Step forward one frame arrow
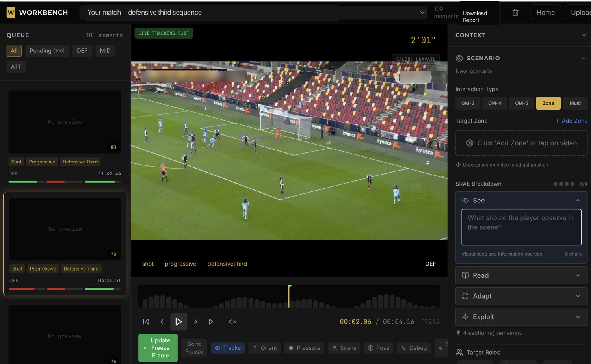The image size is (591, 364). pyautogui.click(x=195, y=322)
